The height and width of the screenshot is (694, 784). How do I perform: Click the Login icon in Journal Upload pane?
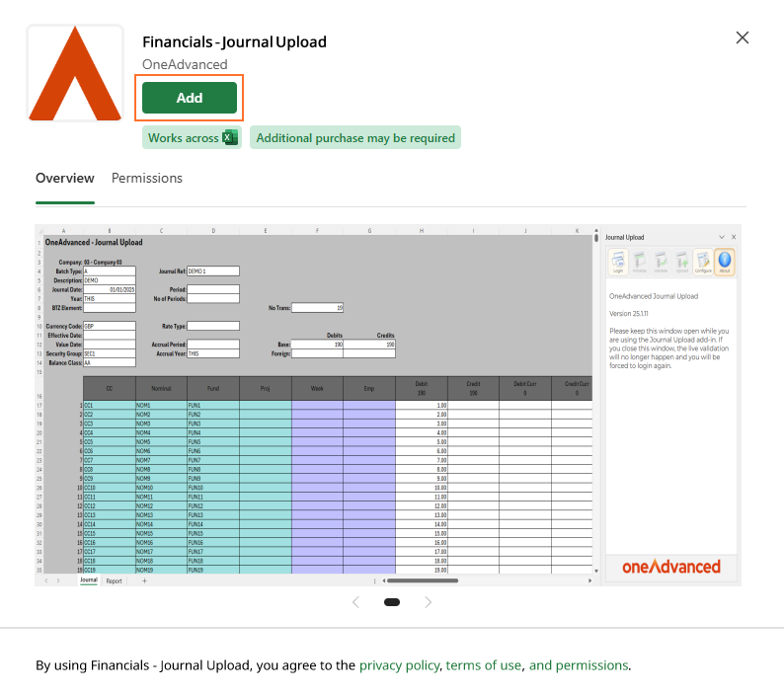click(x=619, y=262)
